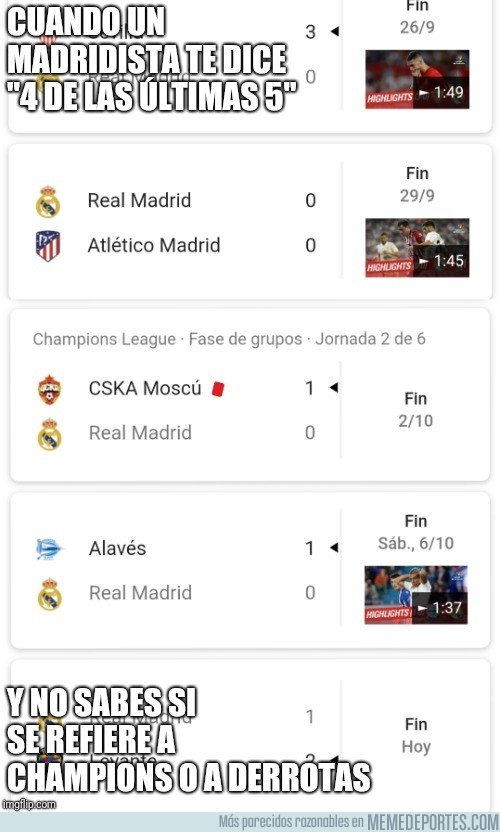Open the Alavés team name link

click(117, 548)
